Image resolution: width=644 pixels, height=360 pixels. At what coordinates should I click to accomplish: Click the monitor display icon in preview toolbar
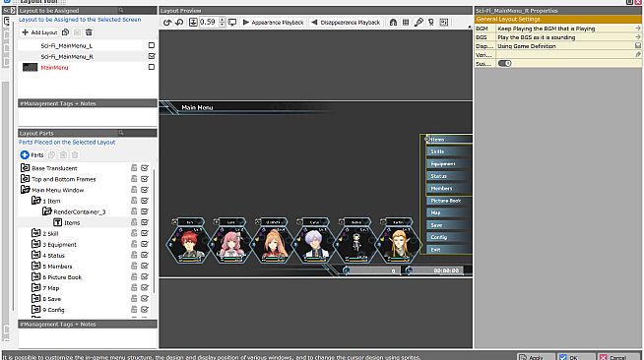pos(232,23)
